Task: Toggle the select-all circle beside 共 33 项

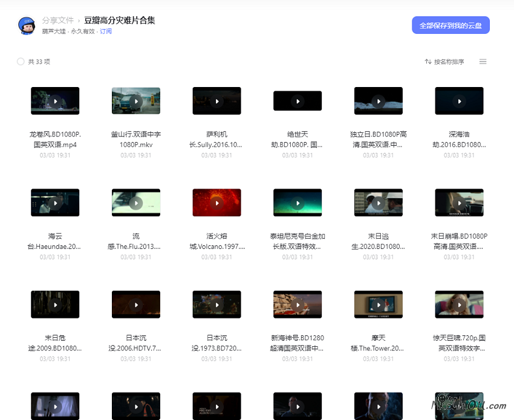Action: [21, 62]
